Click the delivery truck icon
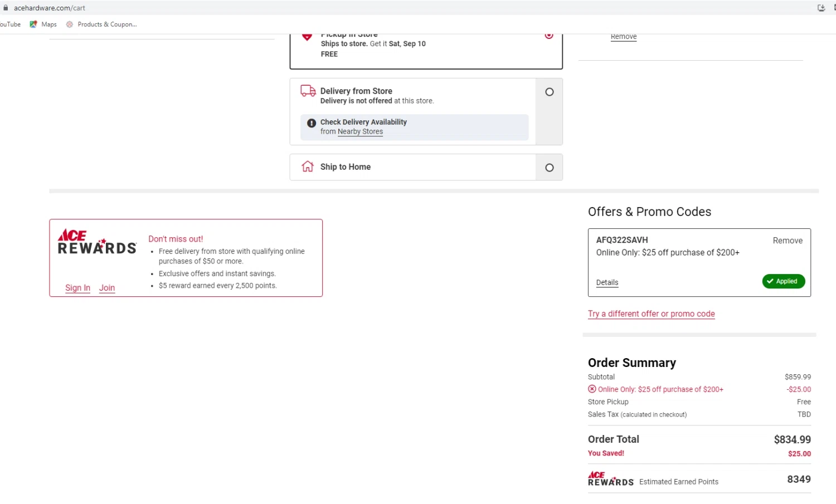The width and height of the screenshot is (836, 504). click(x=308, y=91)
